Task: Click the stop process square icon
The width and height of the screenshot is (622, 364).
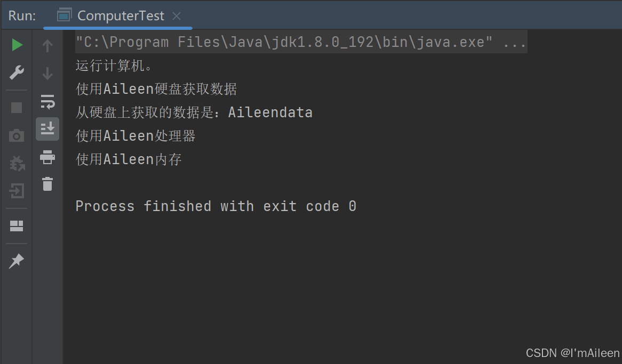Action: coord(16,108)
